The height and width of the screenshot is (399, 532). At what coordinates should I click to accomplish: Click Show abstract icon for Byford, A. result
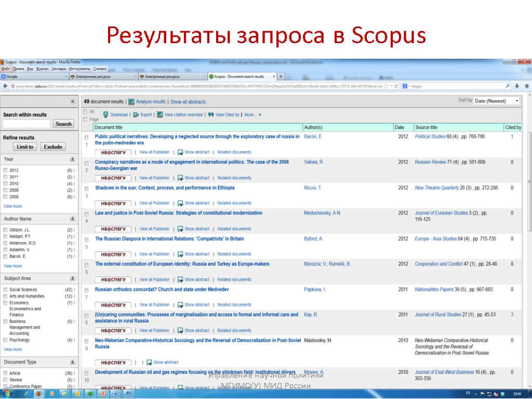(180, 254)
